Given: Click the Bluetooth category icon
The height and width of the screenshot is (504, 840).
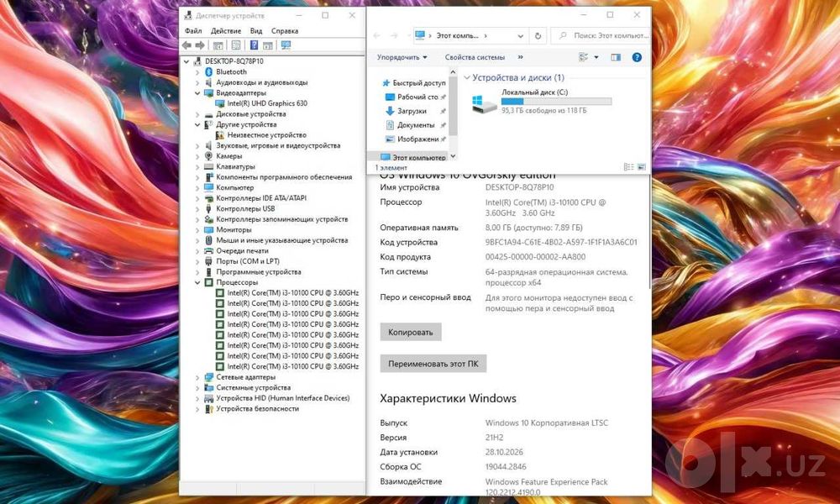Looking at the screenshot, I should (x=209, y=71).
